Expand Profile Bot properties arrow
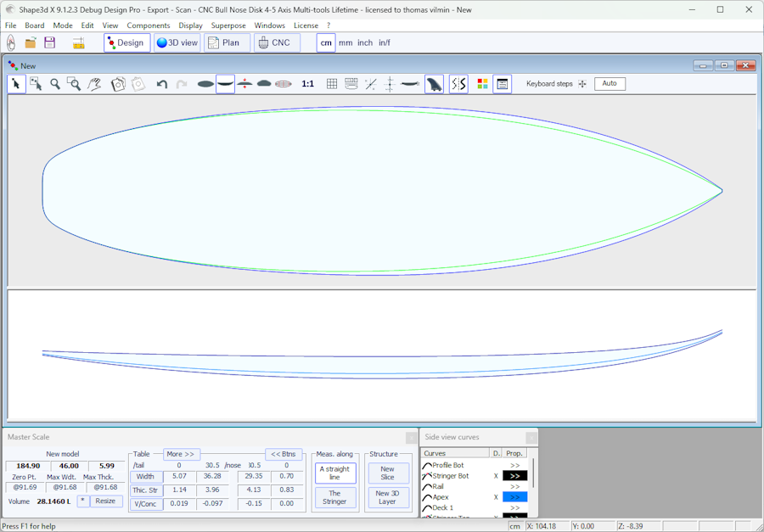Screen dimensions: 764x532 (514, 465)
